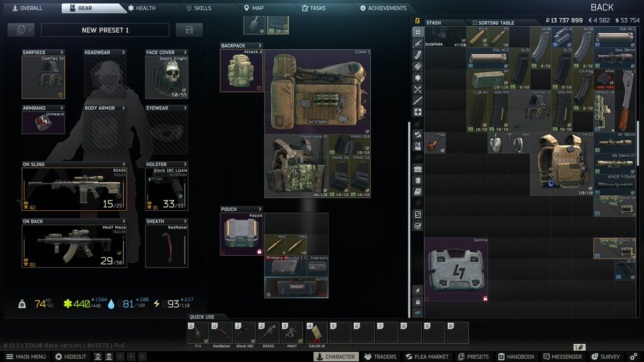Select F-1 grenade in quick use bar
This screenshot has width=644, height=362.
tap(197, 333)
